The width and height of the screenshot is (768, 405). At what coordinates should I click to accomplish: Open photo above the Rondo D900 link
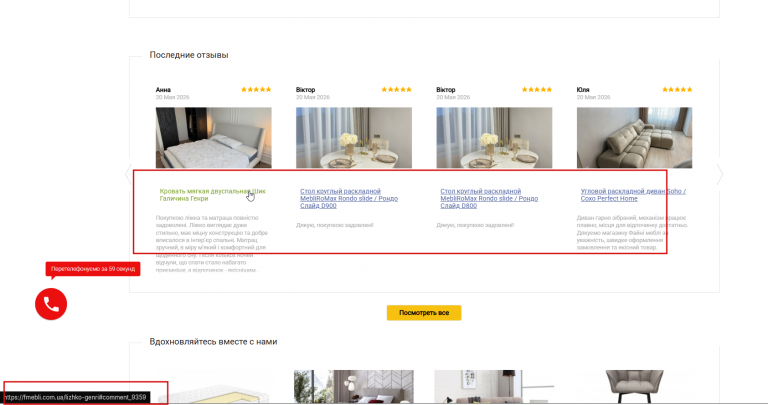click(354, 138)
